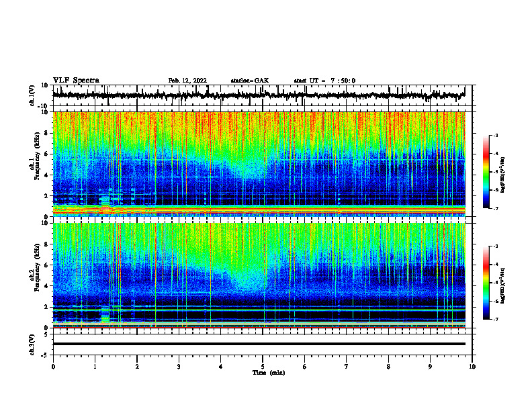Select the "Feb. 12, 2022" date label
Screen dimensions: 532x411
(x=187, y=81)
